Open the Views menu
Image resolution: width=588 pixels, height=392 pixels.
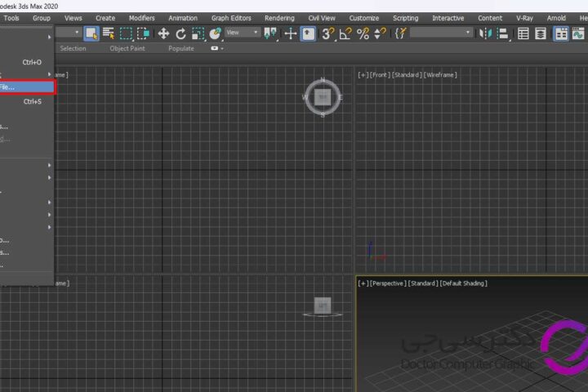point(73,18)
